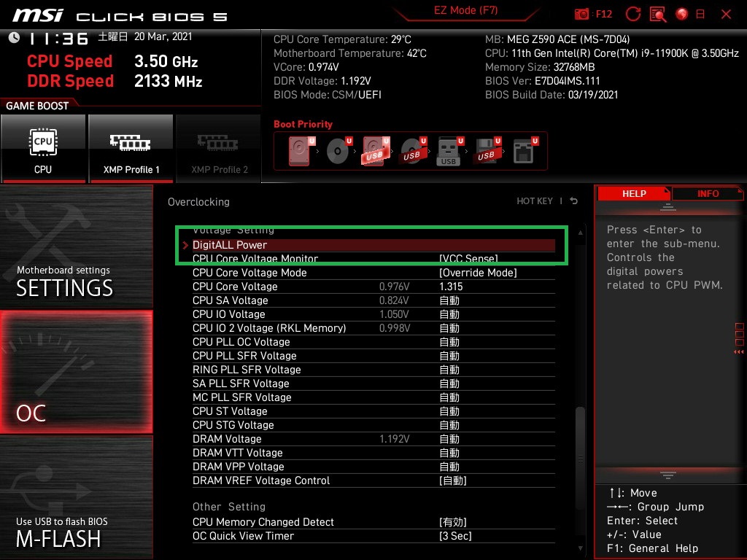Enable XMP Profile 2
Viewport: 747px width, 560px height.
(x=219, y=149)
